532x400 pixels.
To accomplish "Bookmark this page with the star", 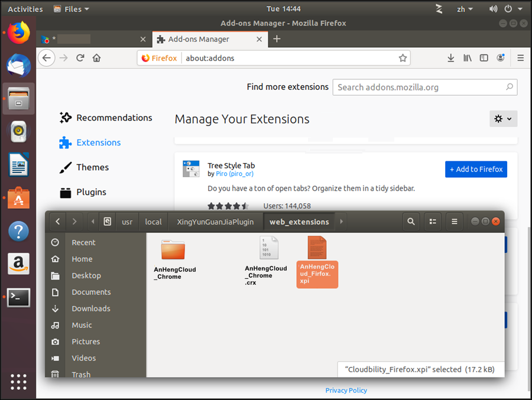I will click(403, 58).
